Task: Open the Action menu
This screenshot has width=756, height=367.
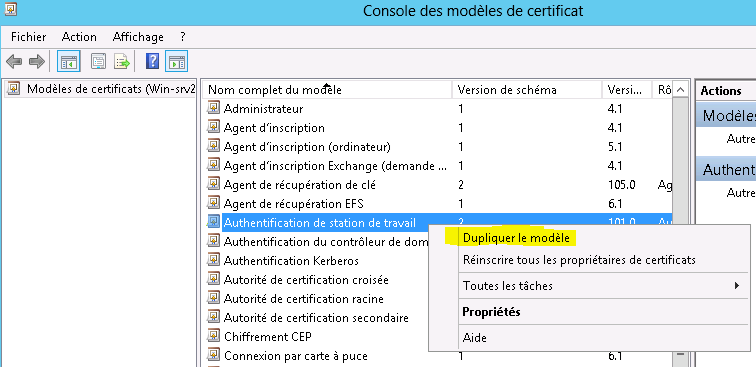Action: (79, 37)
